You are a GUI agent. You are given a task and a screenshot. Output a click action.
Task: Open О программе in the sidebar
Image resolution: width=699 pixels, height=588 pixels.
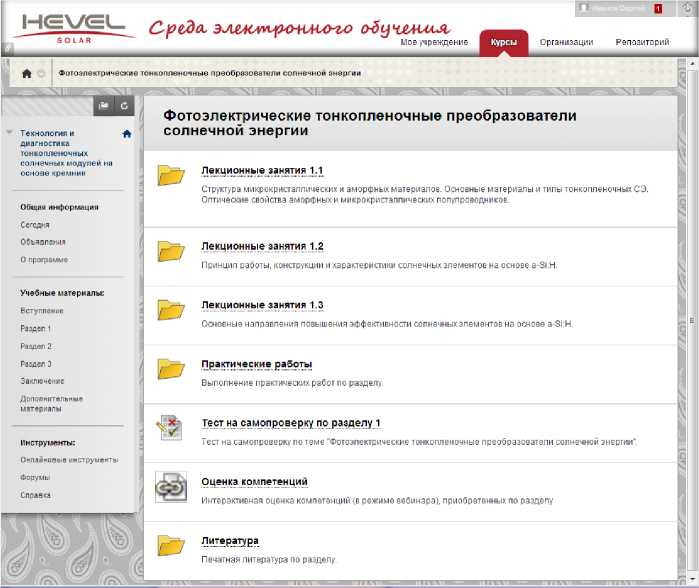44,259
